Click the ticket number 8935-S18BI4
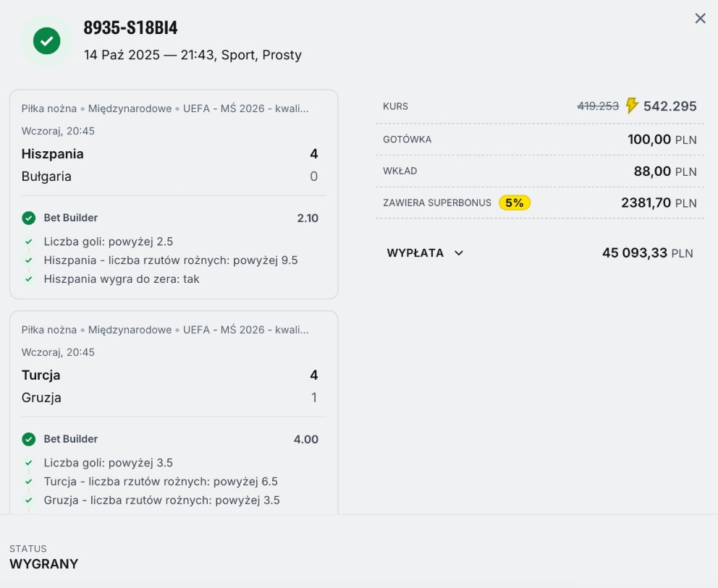Image resolution: width=718 pixels, height=588 pixels. [130, 28]
